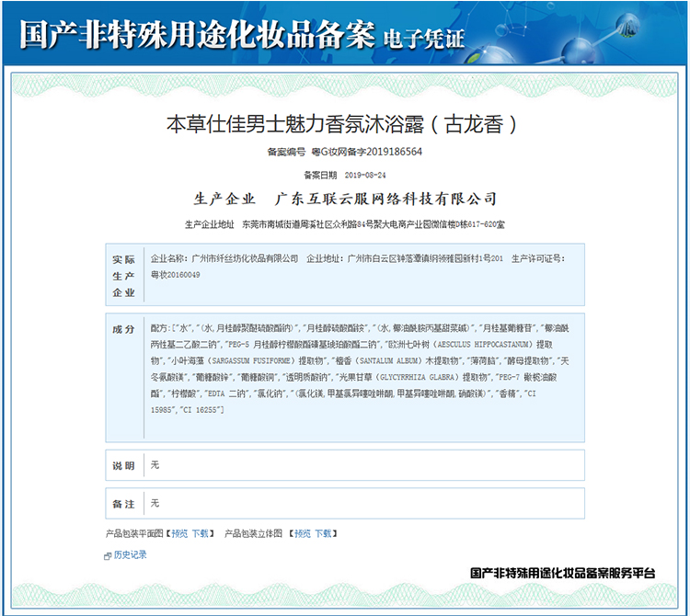Download the 产品包装立体图 via 下载
Viewport: 690px width, 616px height.
tap(323, 533)
